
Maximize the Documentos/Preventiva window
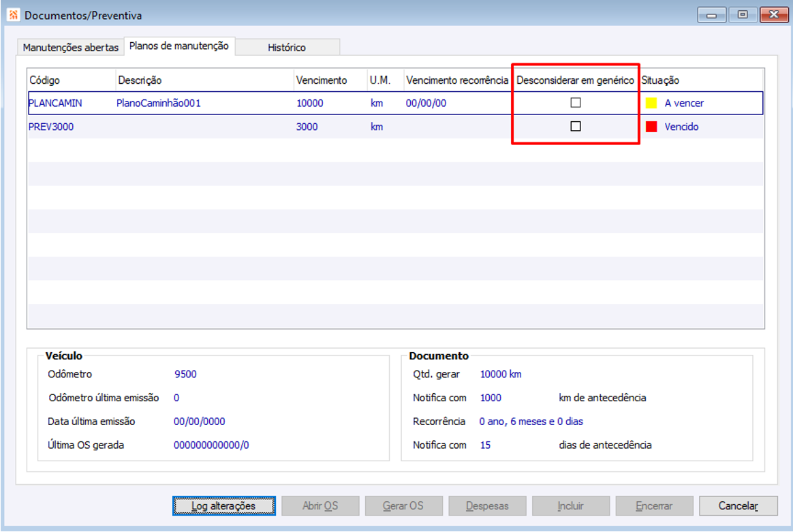click(743, 15)
